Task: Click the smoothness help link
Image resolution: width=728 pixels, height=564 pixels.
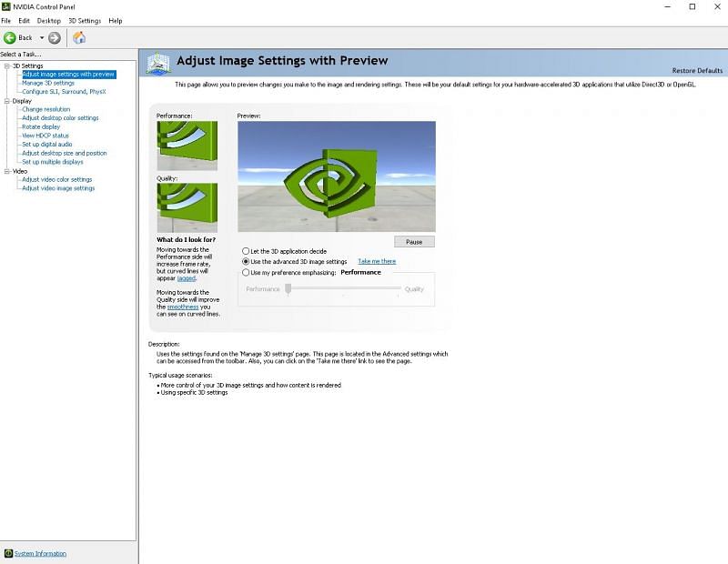Action: pyautogui.click(x=183, y=307)
